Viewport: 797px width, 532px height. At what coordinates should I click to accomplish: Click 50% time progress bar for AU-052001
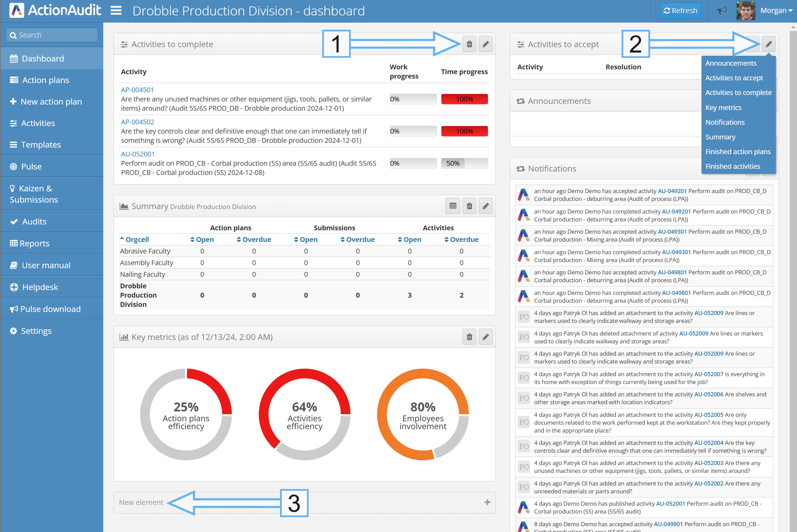click(x=464, y=163)
